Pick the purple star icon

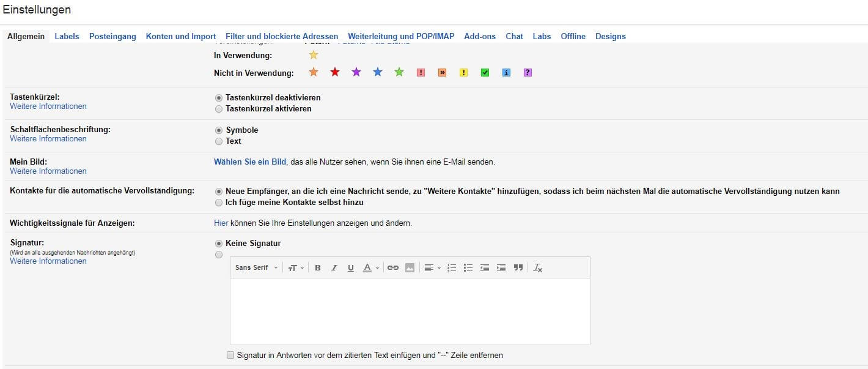pyautogui.click(x=356, y=72)
